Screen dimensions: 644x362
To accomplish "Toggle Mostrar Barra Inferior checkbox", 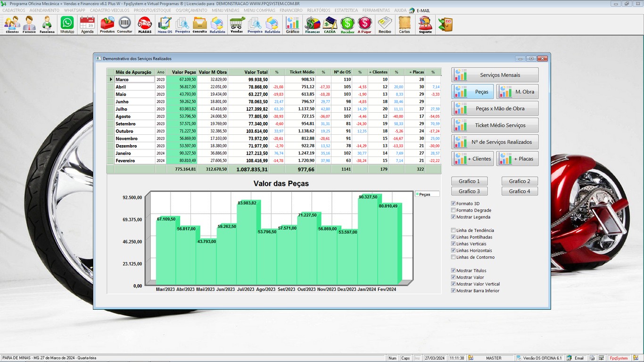I will click(454, 290).
